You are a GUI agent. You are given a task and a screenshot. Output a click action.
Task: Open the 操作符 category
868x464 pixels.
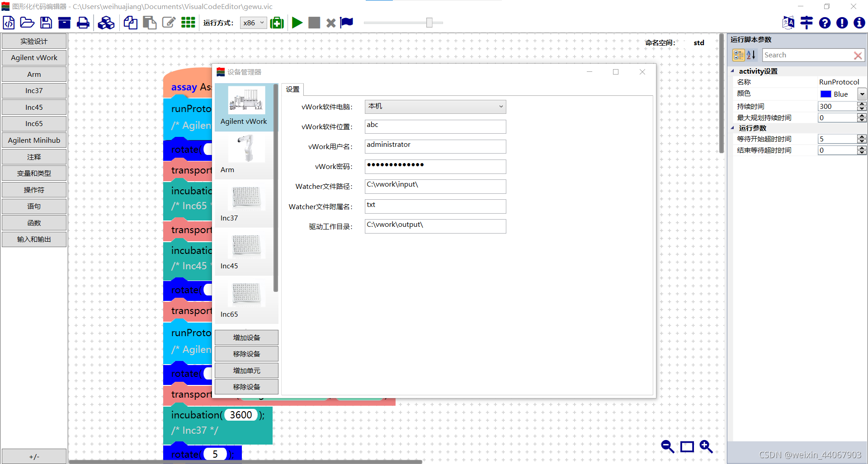pos(34,190)
